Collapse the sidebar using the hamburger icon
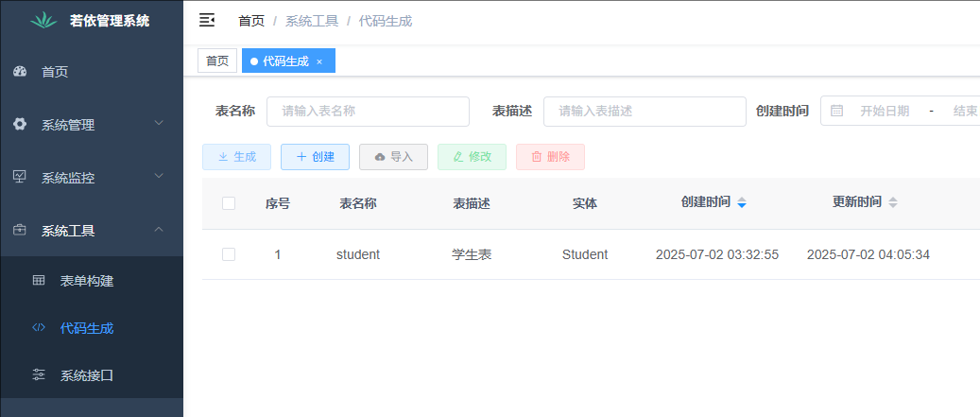Screen dimensions: 980x417 coord(207,20)
